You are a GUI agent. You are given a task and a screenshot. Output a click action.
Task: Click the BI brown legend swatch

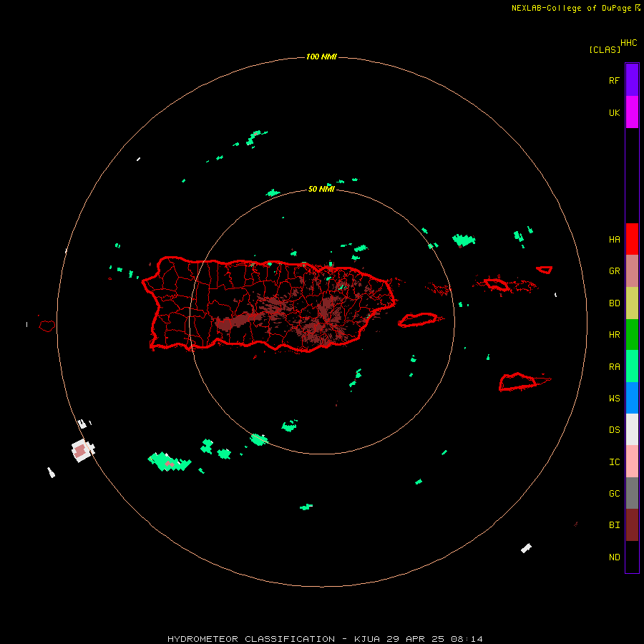[632, 525]
